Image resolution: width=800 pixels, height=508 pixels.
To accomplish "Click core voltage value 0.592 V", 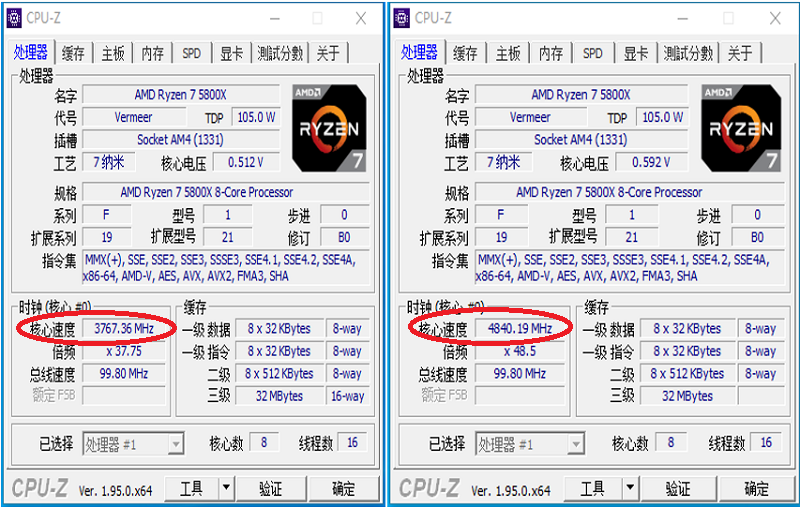I will click(652, 163).
